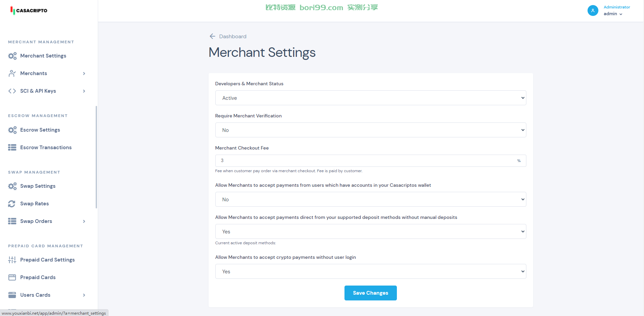Open Users Cards menu item
This screenshot has width=644, height=316.
point(35,295)
